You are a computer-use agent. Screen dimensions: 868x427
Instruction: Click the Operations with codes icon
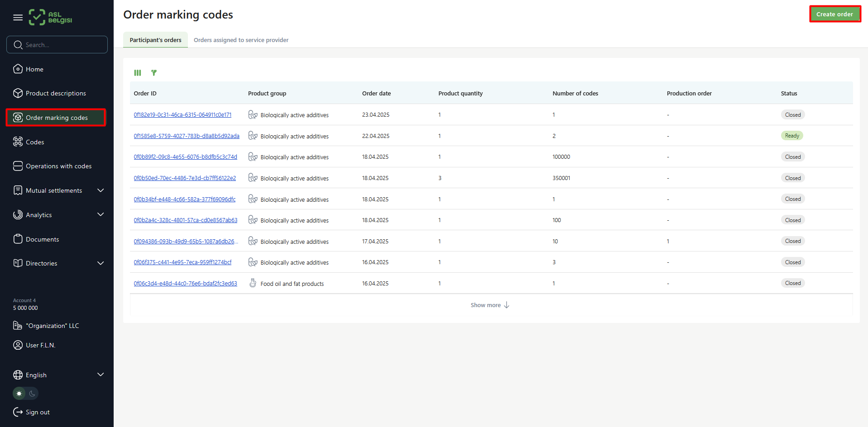(18, 166)
